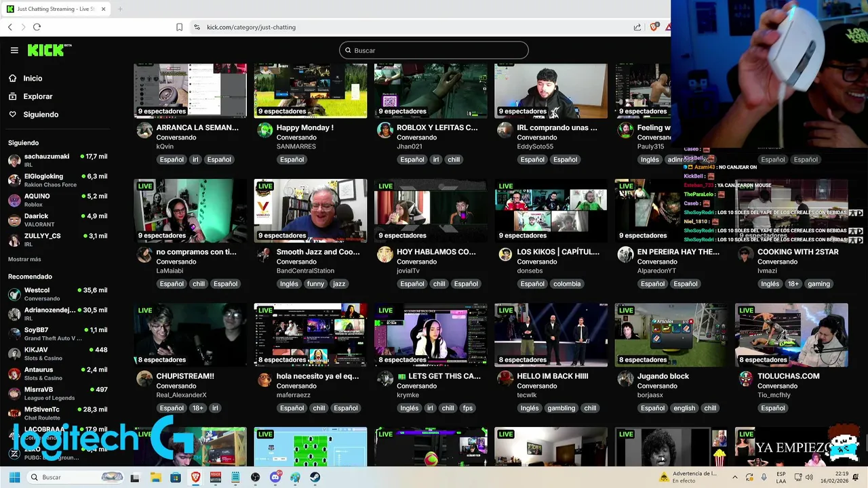Select the 18+ tag under Real_AlexanderX
Image resolution: width=868 pixels, height=488 pixels.
(198, 408)
